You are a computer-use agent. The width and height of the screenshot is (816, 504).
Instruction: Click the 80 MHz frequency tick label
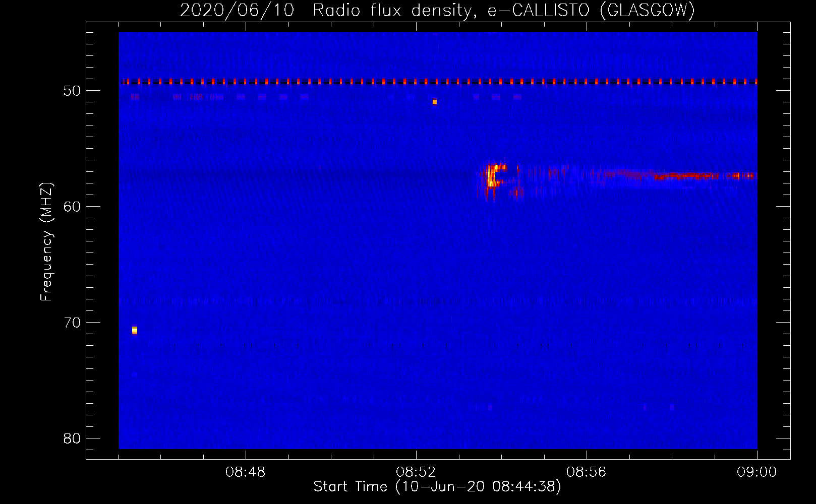(73, 438)
